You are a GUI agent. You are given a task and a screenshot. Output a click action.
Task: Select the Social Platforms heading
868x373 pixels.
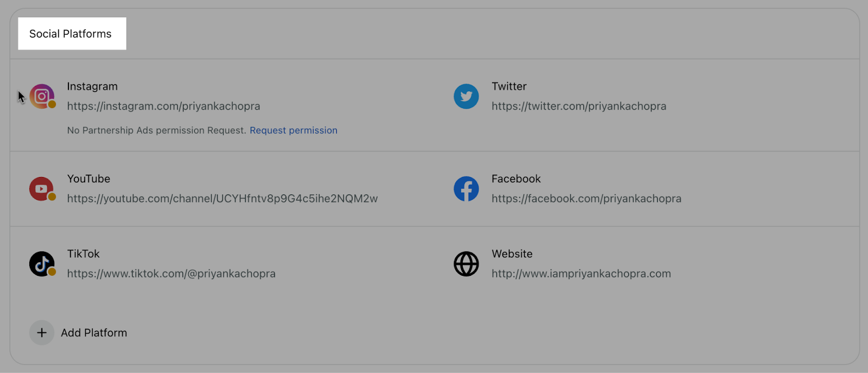pyautogui.click(x=71, y=34)
